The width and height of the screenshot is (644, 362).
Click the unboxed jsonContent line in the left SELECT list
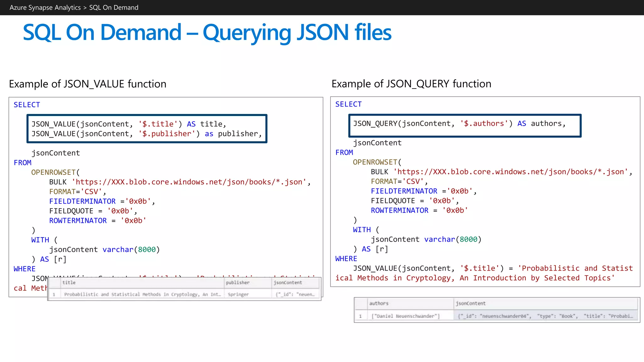[x=56, y=153]
